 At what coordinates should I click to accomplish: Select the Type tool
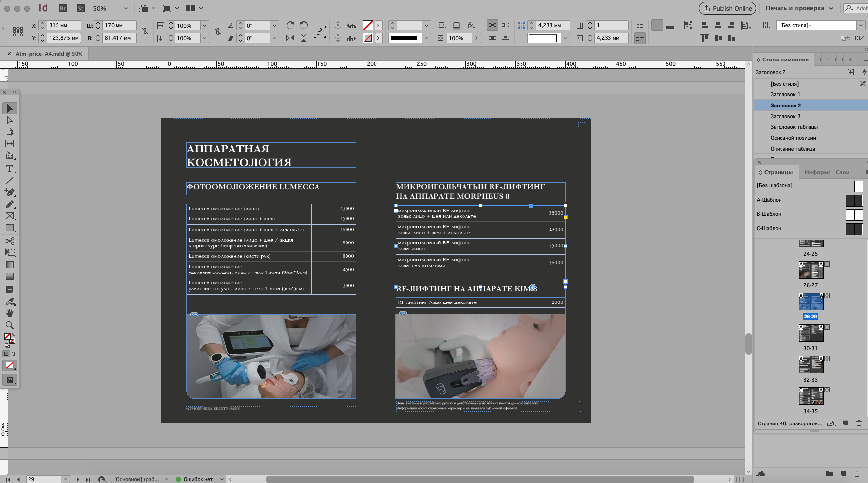(x=10, y=169)
